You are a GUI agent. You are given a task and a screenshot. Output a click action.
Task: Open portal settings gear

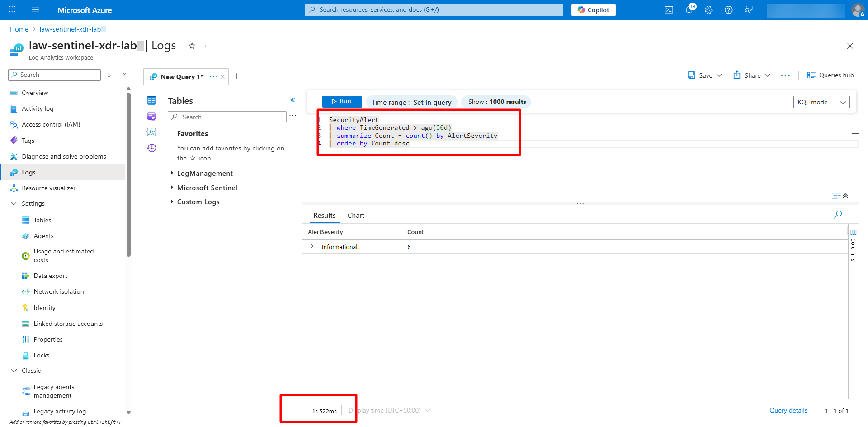click(709, 10)
